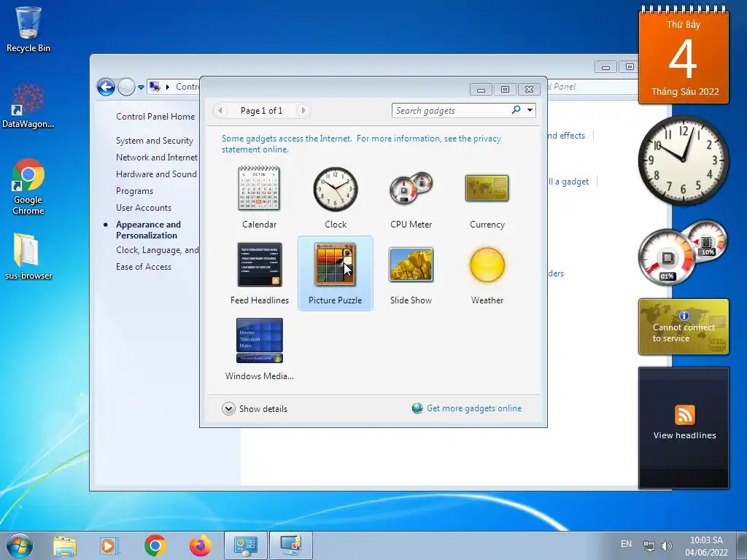Screen dimensions: 747x560
Task: Expand Show details chevron
Action: 228,408
